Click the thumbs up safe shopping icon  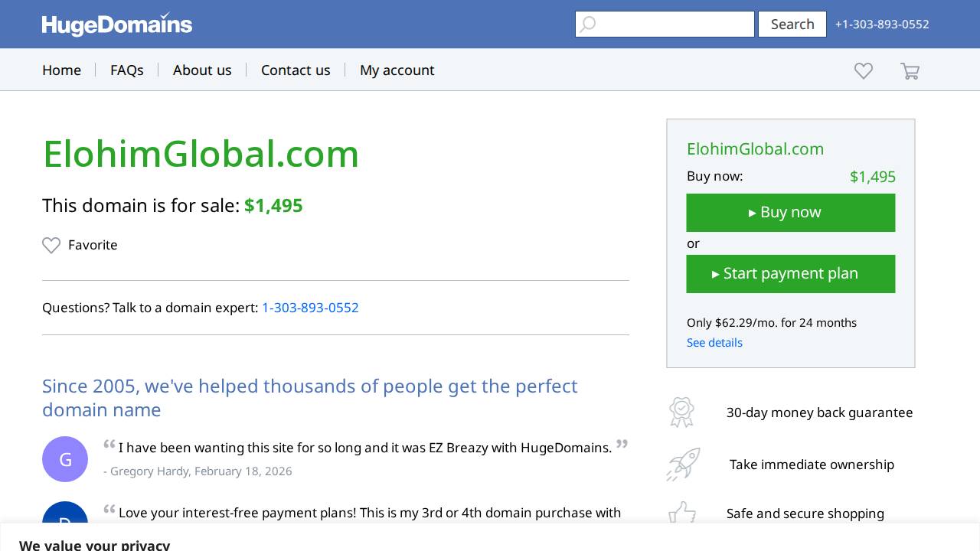[681, 514]
